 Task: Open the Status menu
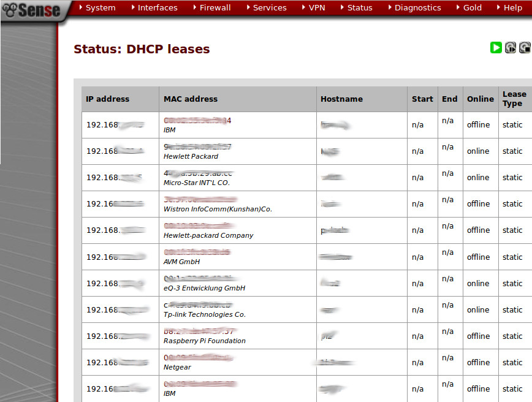click(359, 8)
